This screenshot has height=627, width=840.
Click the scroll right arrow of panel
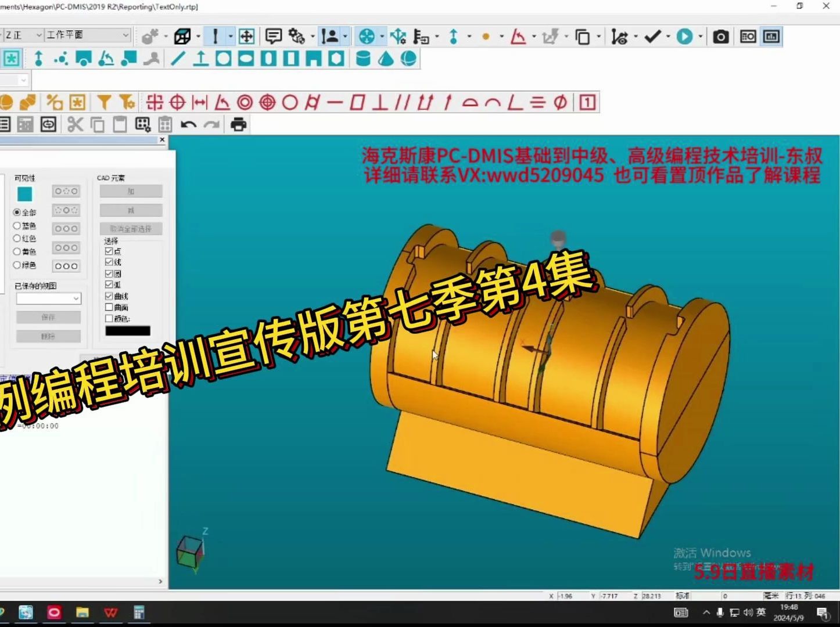[161, 581]
